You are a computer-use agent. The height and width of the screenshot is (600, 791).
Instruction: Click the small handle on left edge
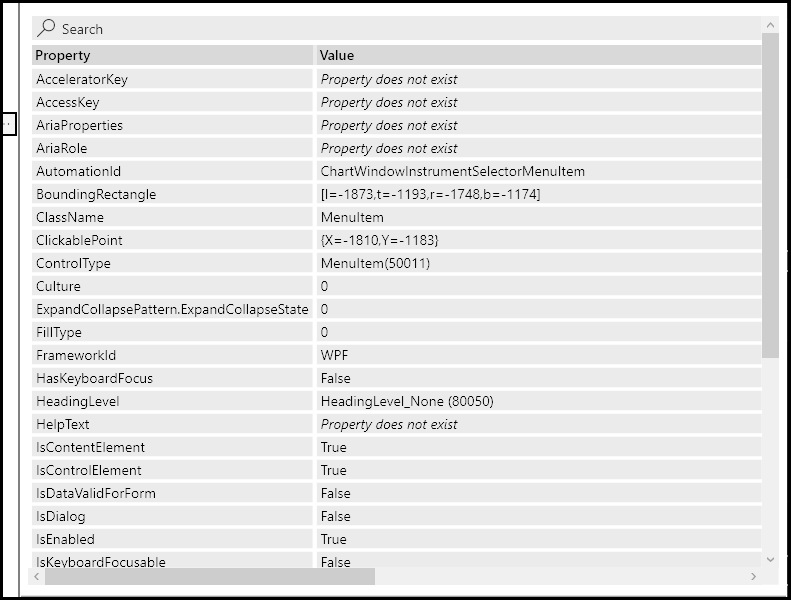point(8,124)
